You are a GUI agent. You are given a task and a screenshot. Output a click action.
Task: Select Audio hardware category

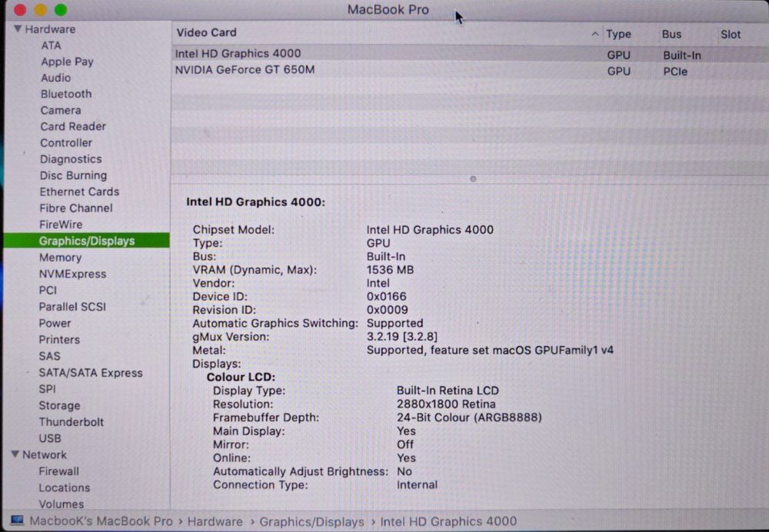[x=56, y=78]
